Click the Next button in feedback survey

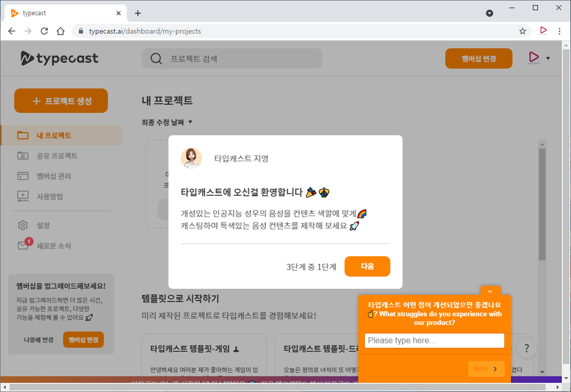[486, 369]
